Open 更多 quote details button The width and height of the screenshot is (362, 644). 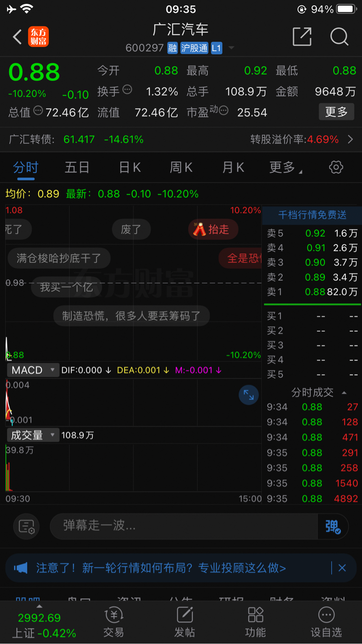(337, 112)
